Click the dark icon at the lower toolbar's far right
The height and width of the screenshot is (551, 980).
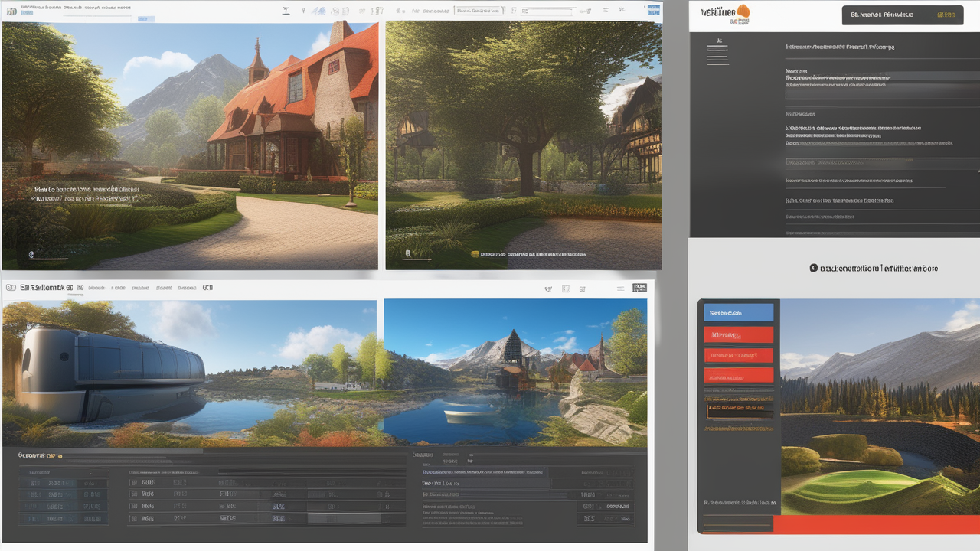coord(639,289)
